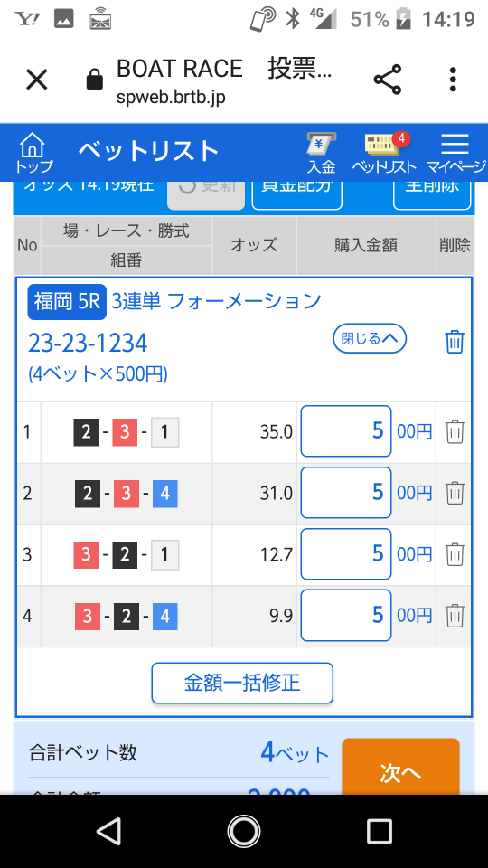Open the browser three-dot overflow menu
Image resolution: width=488 pixels, height=868 pixels.
tap(453, 80)
